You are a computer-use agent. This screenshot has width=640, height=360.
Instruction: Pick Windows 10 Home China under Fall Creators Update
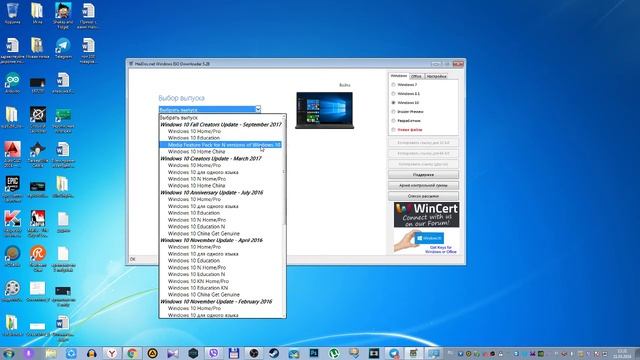pyautogui.click(x=220, y=151)
